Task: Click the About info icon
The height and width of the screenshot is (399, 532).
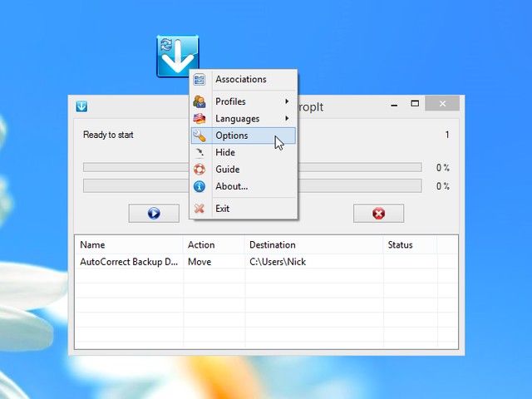Action: coord(199,187)
